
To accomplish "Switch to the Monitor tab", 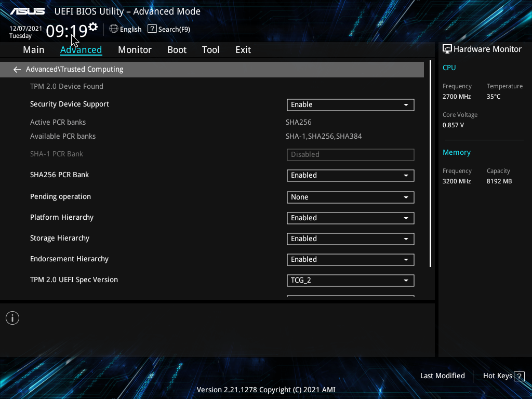I will [135, 50].
